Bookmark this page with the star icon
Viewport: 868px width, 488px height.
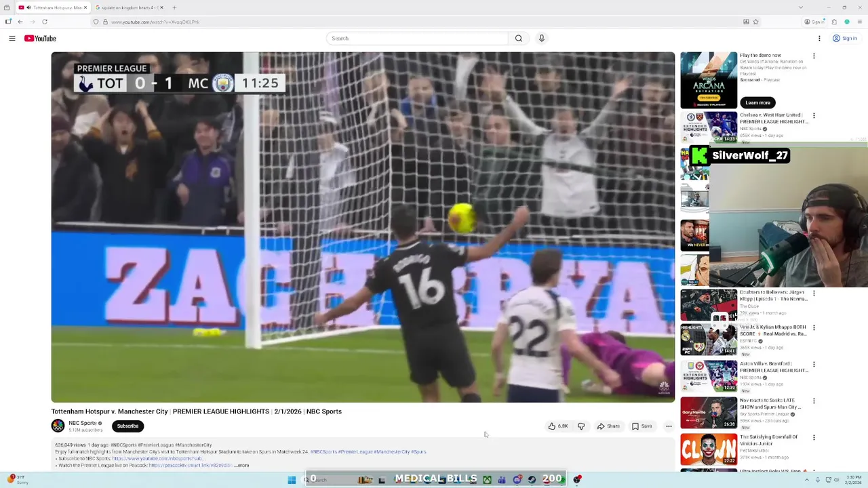755,22
